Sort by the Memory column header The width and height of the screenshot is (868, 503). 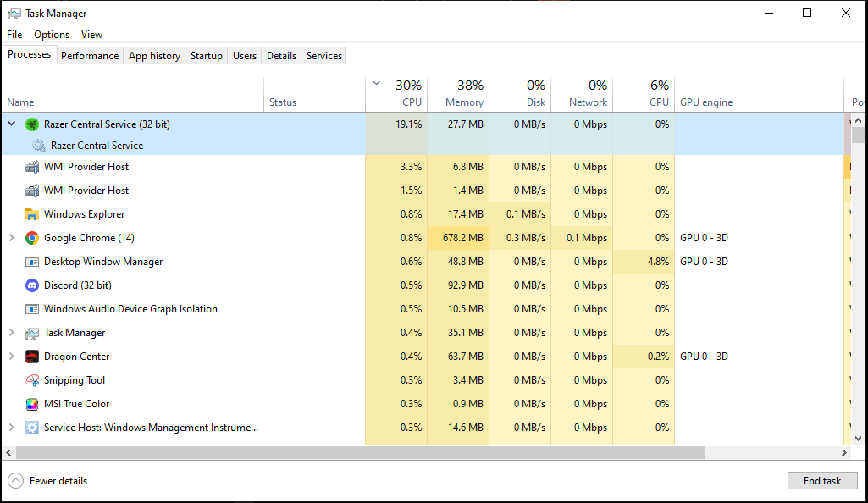[x=458, y=95]
